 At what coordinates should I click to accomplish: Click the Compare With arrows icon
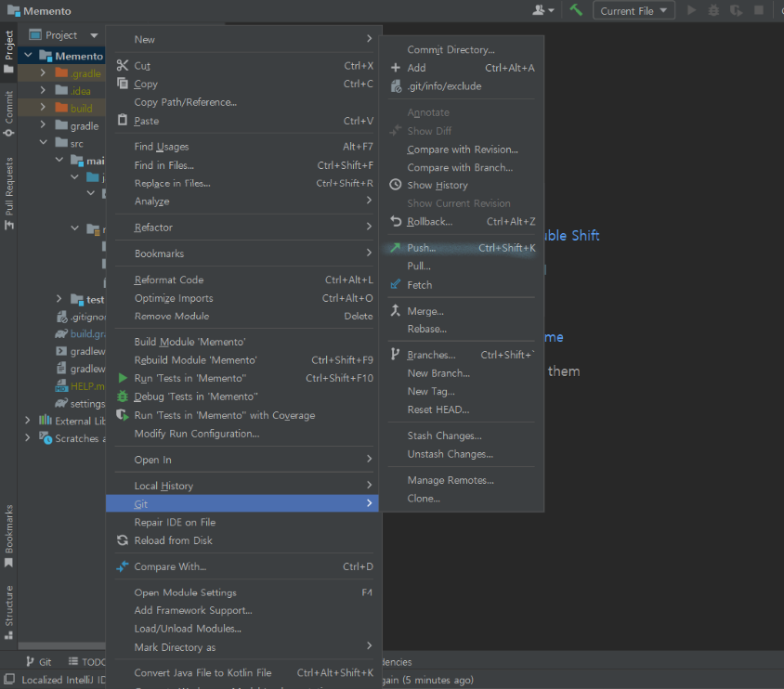(x=123, y=566)
